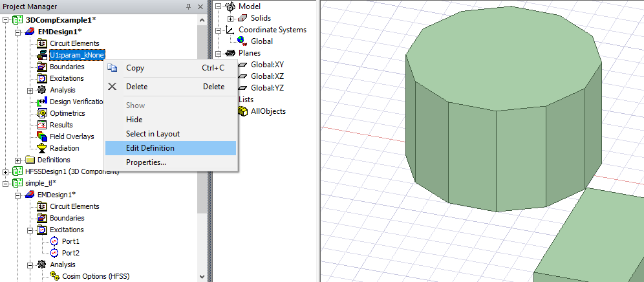This screenshot has width=644, height=282.
Task: Click the Cosim Options gears icon
Action: pyautogui.click(x=54, y=276)
